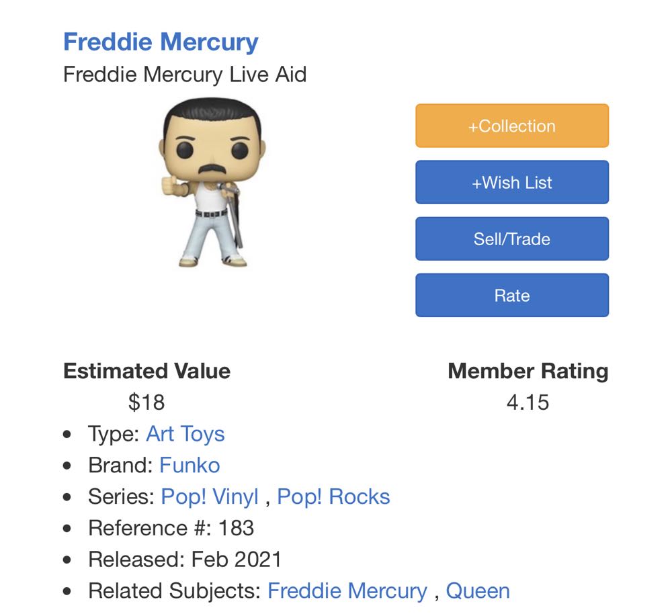The height and width of the screenshot is (616, 672).
Task: Check the 4.15 Member Rating details
Action: click(x=528, y=402)
